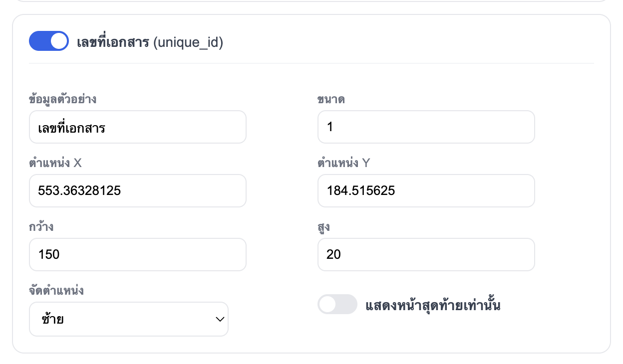Focus the ตำแหน่ง Y field showing 184.515625
The width and height of the screenshot is (623, 364).
coord(426,190)
